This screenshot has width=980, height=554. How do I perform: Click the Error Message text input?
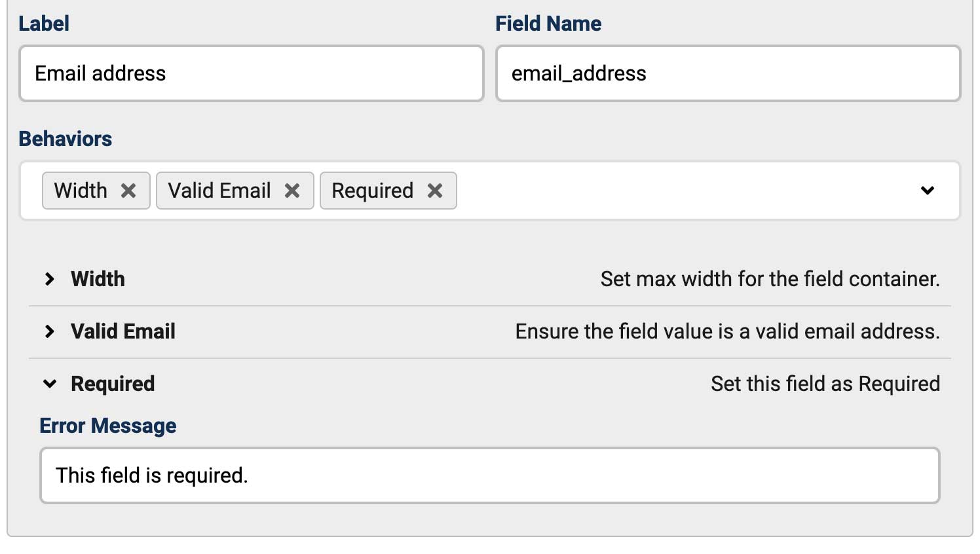[489, 475]
